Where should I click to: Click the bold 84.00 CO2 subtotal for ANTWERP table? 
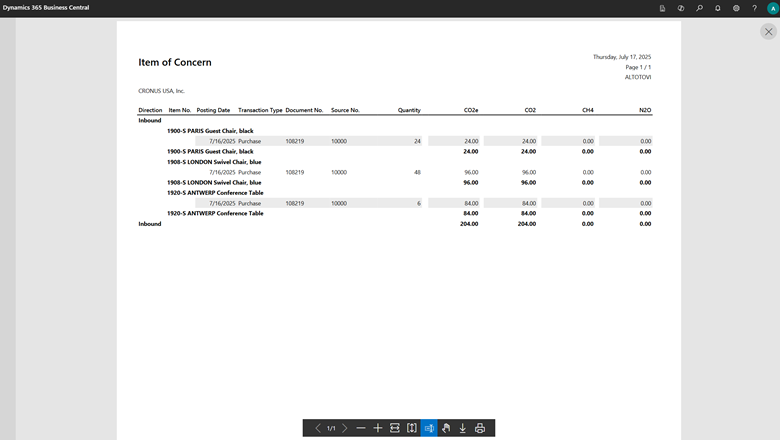(529, 213)
